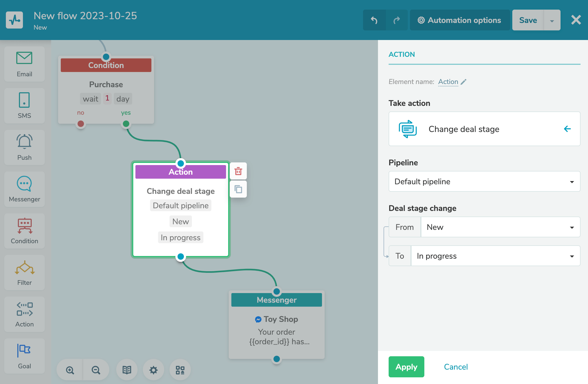The image size is (588, 384).
Task: Go back from Change deal stage action
Action: pyautogui.click(x=567, y=129)
